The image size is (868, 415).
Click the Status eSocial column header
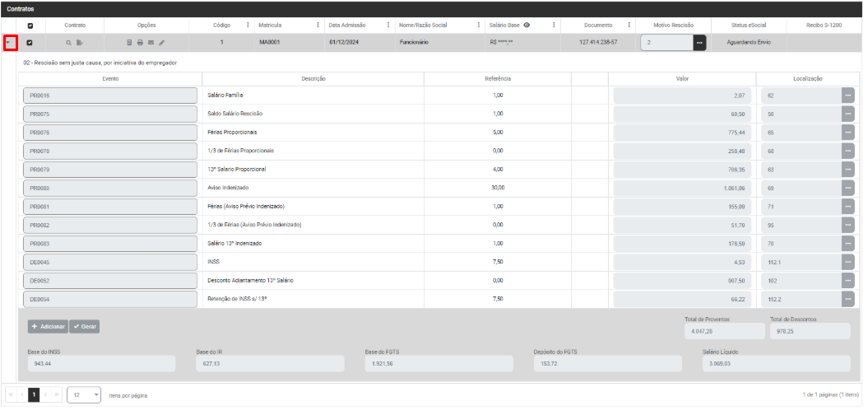pos(749,26)
